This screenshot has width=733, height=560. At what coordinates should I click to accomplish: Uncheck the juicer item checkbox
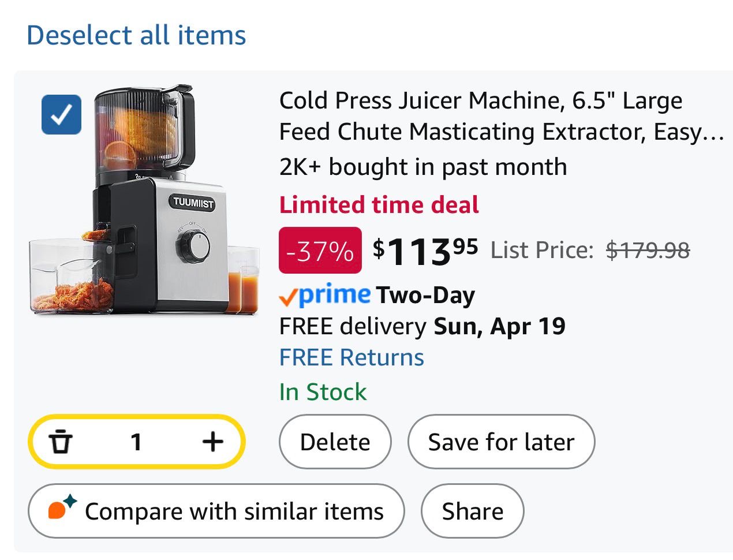[61, 114]
